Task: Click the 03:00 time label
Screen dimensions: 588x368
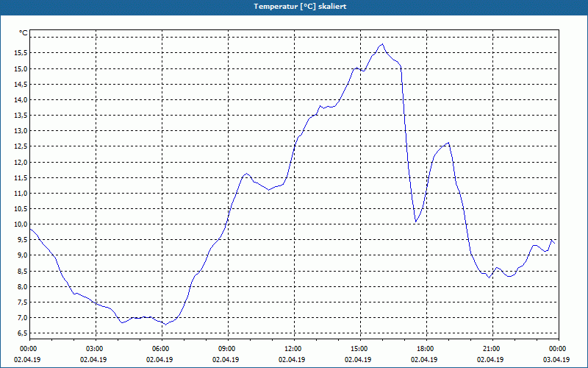Action: coord(94,349)
